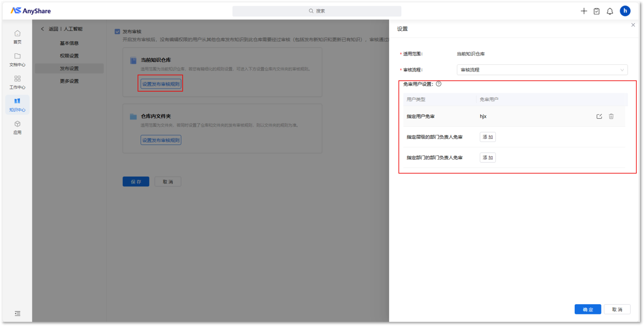Click 设置发布审核规则 under 仓库内文件夹
644x326 pixels.
(x=161, y=140)
